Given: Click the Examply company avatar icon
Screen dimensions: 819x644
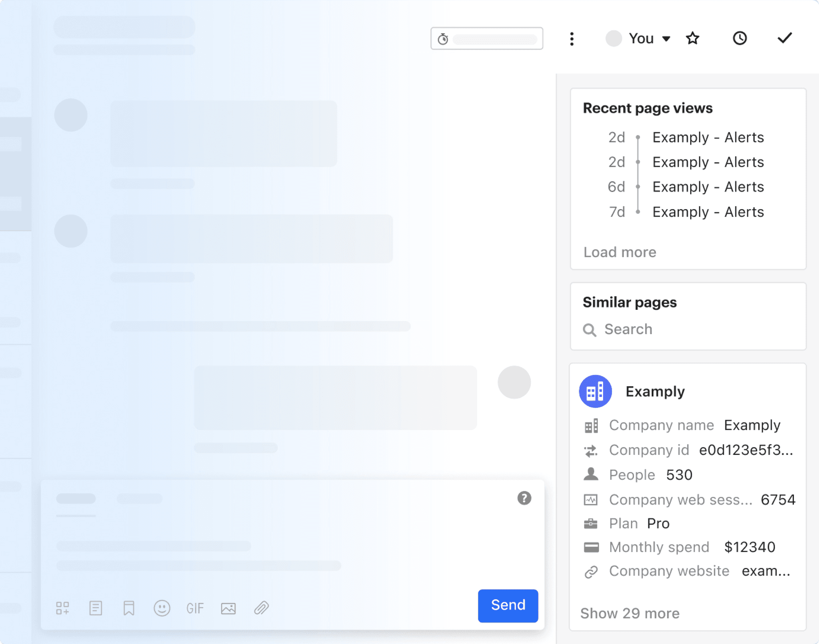Looking at the screenshot, I should 595,391.
